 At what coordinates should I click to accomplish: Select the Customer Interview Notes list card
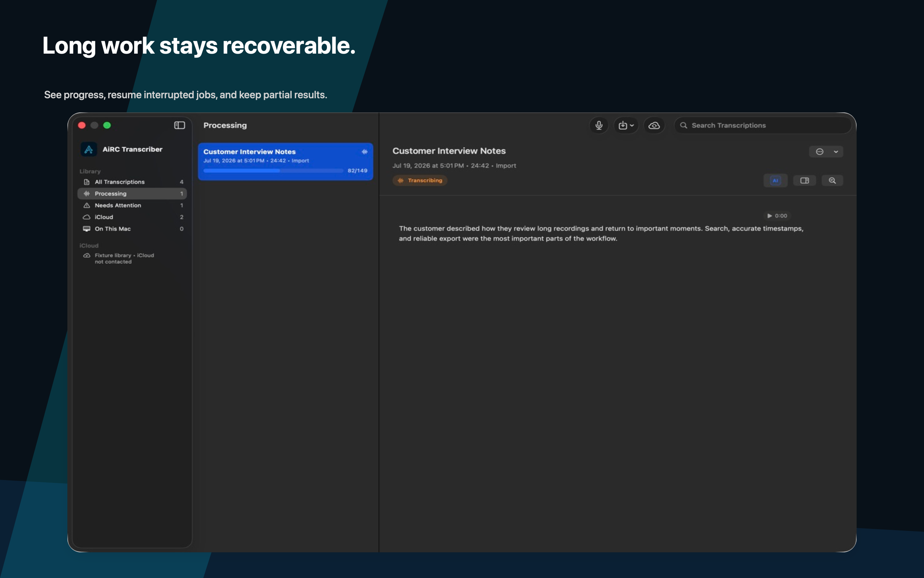286,161
